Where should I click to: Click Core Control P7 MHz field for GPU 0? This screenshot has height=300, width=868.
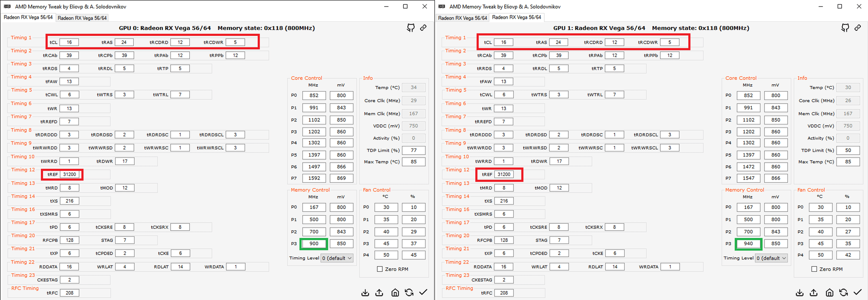tap(314, 178)
